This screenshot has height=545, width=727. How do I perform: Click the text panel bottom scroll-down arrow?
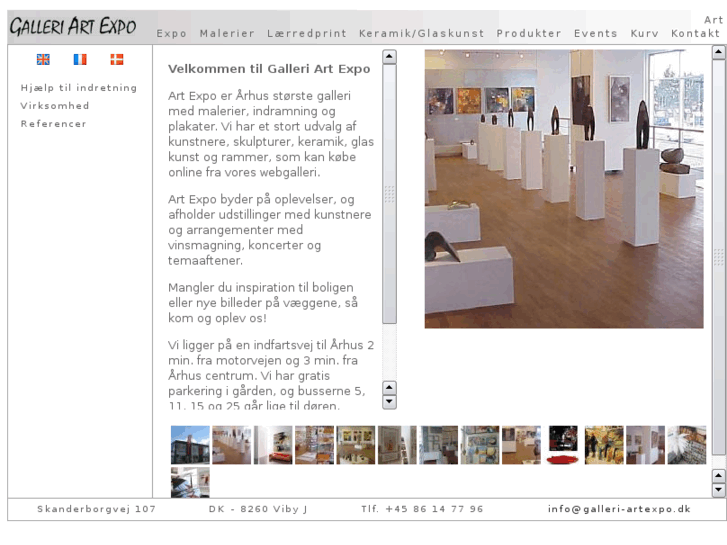pyautogui.click(x=389, y=402)
